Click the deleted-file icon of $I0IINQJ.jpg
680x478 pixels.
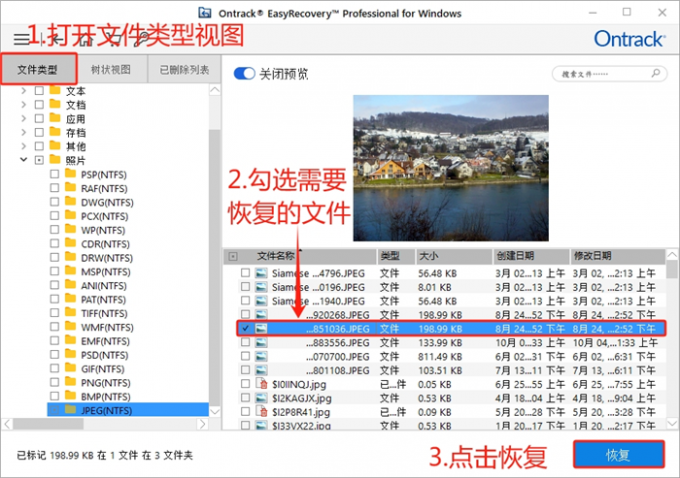coord(262,384)
